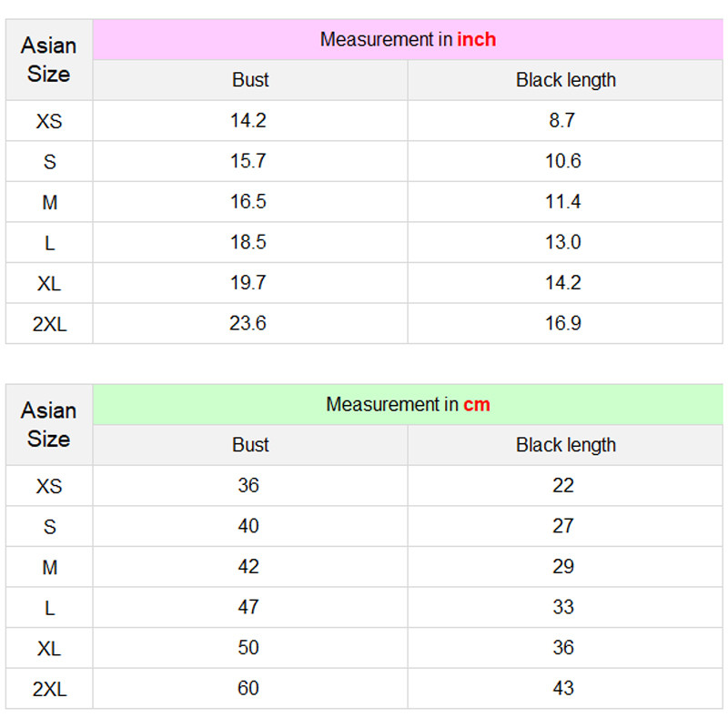728x728 pixels.
Task: Click the 13.0 black length cell
Action: click(562, 242)
